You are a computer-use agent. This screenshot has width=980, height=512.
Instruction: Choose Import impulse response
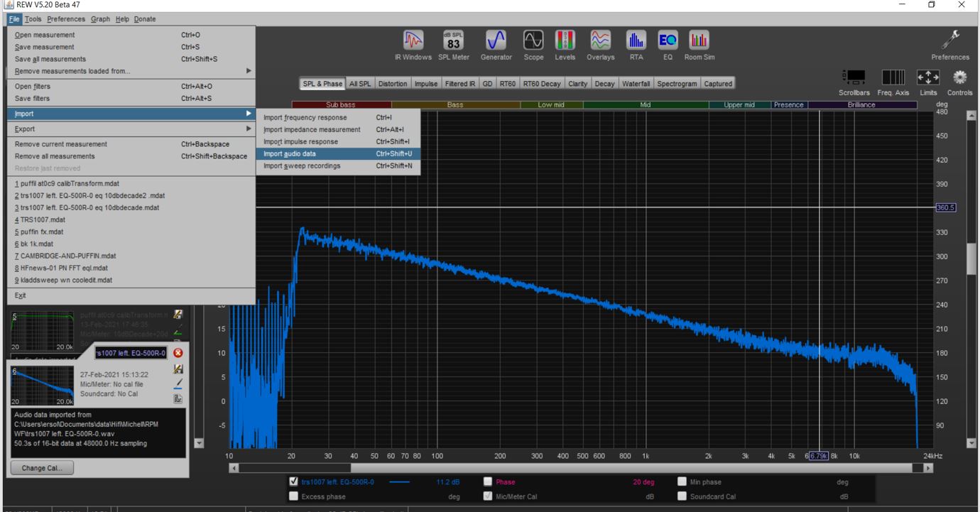coord(338,141)
